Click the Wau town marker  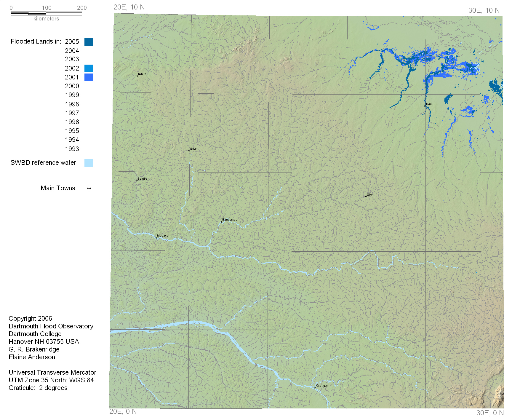point(425,105)
